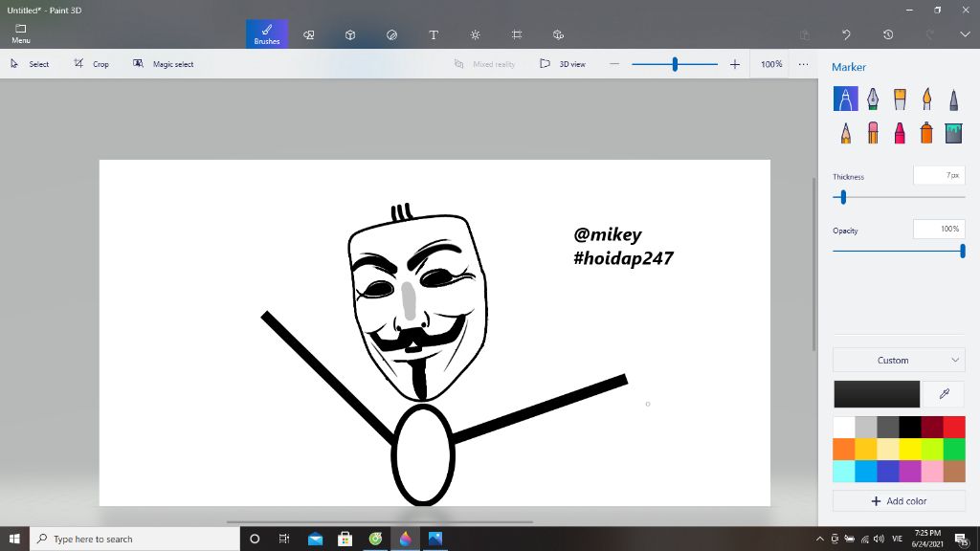The width and height of the screenshot is (980, 551).
Task: Select the Marker brush
Action: coord(846,99)
